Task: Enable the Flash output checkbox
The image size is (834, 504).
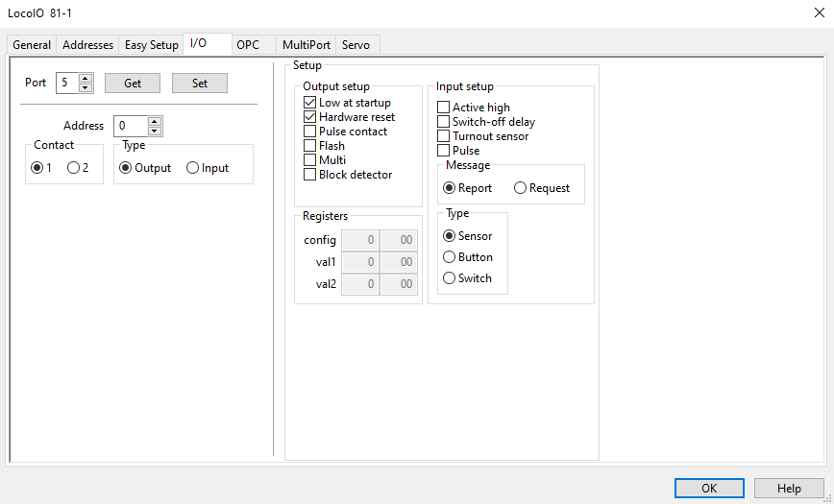Action: [310, 146]
